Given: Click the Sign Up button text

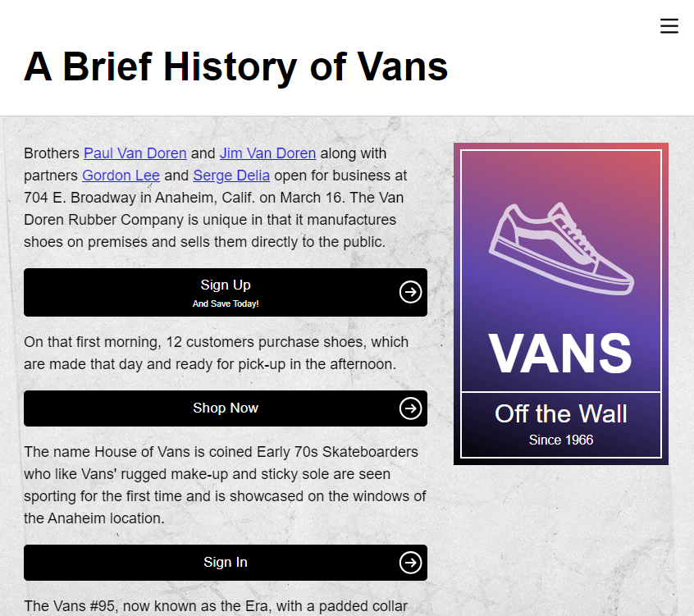Looking at the screenshot, I should [226, 285].
